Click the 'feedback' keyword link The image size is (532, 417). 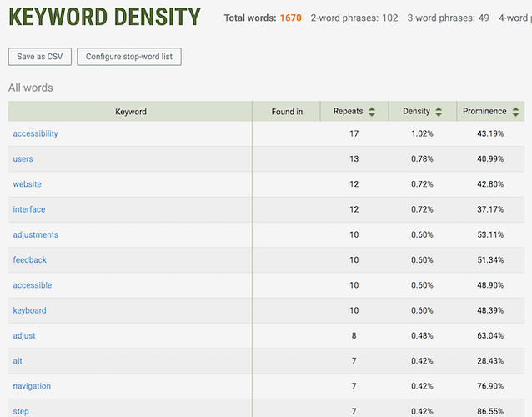pos(30,260)
